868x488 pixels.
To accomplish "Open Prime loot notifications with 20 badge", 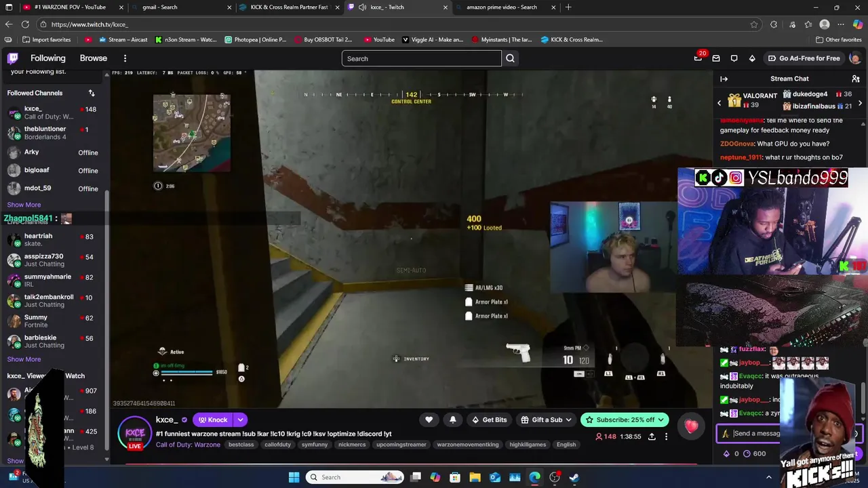I will coord(698,58).
